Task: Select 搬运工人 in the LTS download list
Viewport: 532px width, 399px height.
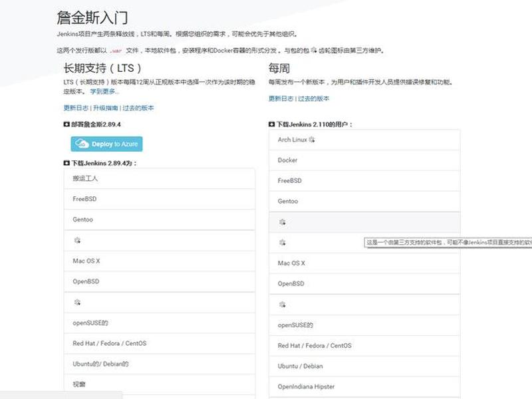Action: [160, 178]
